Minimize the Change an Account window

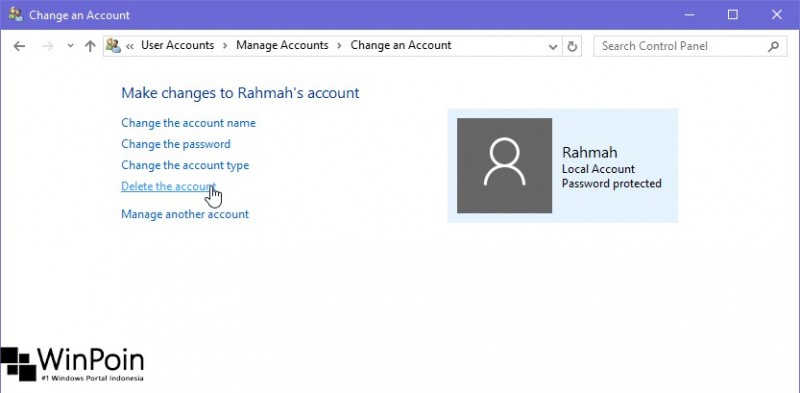coord(689,15)
